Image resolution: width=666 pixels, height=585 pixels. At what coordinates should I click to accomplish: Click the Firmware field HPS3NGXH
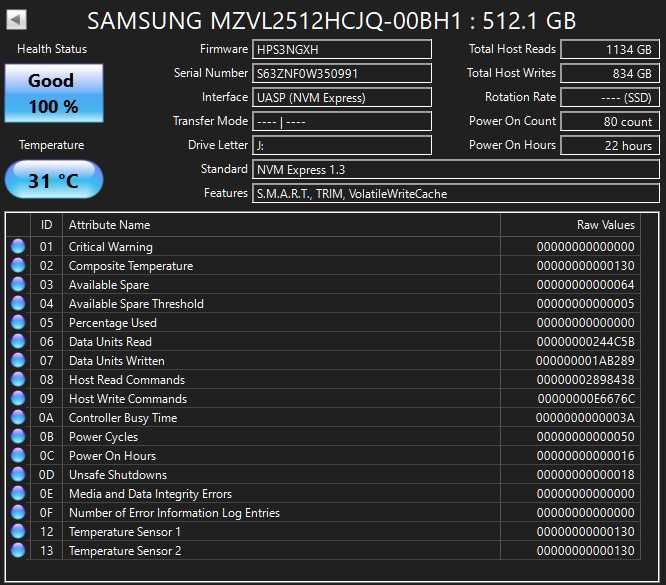point(342,49)
